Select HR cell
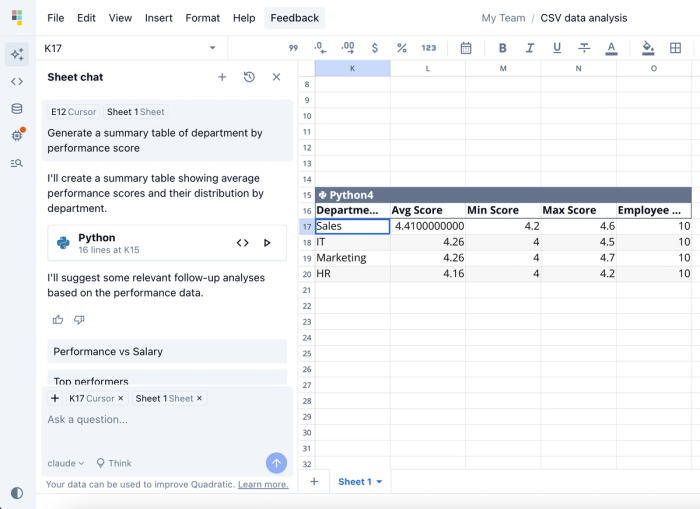 pos(353,274)
